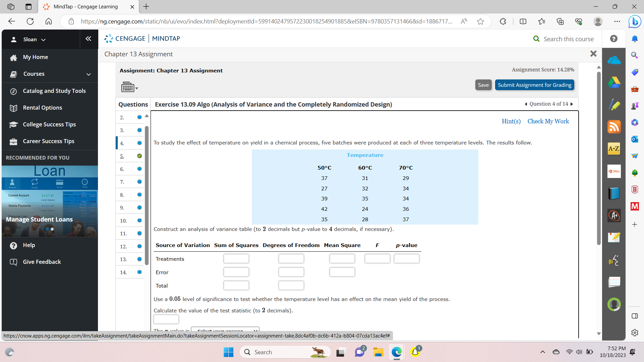Open Catalog and Study Tools menu item

coord(54,91)
